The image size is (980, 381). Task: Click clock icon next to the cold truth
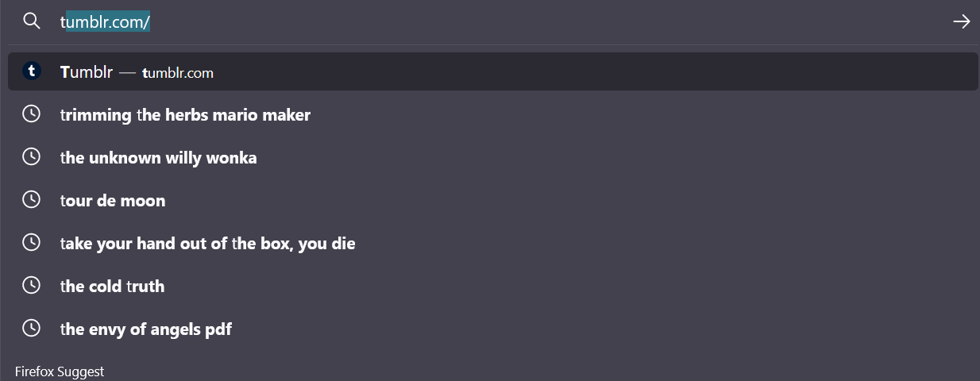pyautogui.click(x=31, y=286)
